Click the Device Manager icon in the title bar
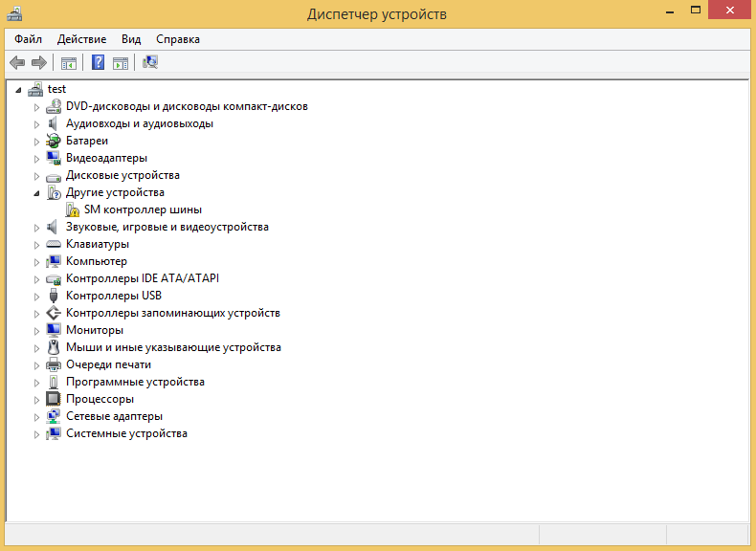The image size is (756, 551). pos(14,13)
